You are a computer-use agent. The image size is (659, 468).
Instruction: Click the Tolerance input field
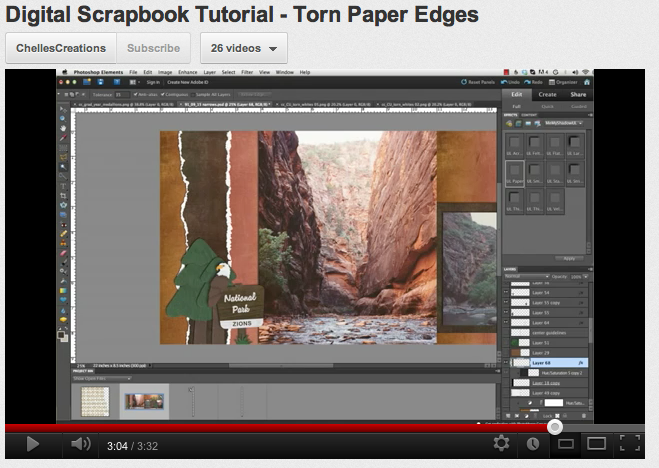pyautogui.click(x=121, y=95)
